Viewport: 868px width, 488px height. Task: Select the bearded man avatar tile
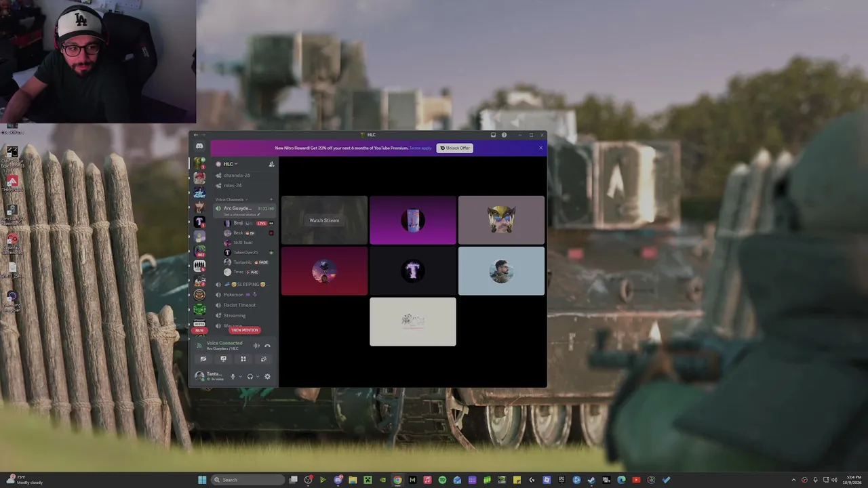coord(501,271)
